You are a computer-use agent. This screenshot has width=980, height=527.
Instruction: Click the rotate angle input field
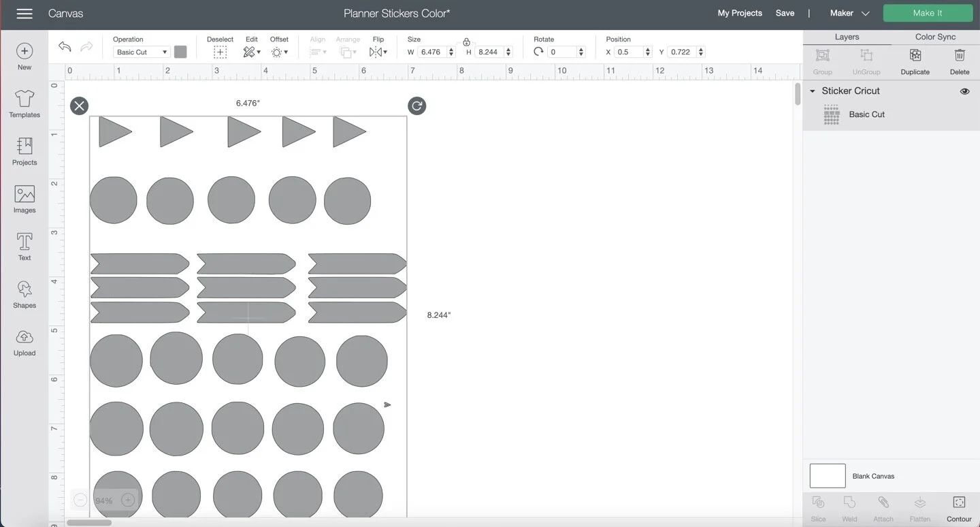561,52
